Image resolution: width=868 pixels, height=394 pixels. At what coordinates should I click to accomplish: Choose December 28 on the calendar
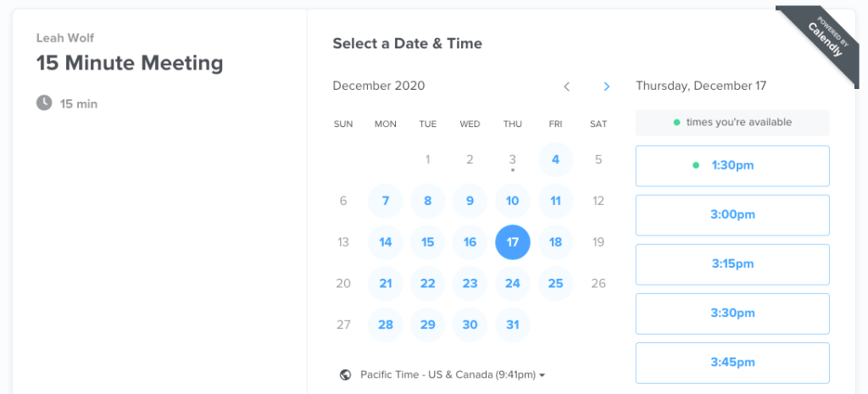[x=386, y=325]
